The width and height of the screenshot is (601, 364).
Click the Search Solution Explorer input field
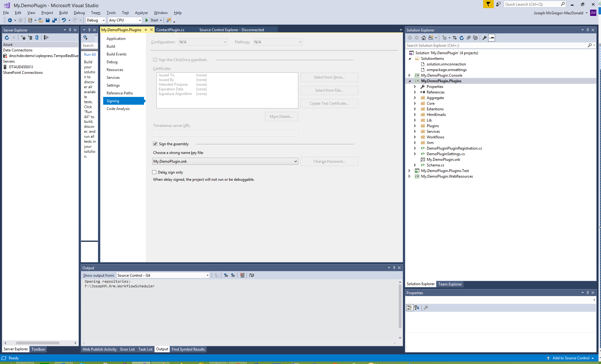click(496, 45)
